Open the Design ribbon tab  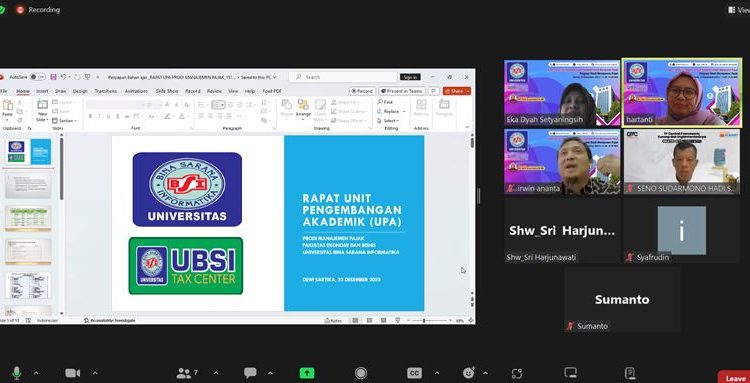(x=80, y=91)
